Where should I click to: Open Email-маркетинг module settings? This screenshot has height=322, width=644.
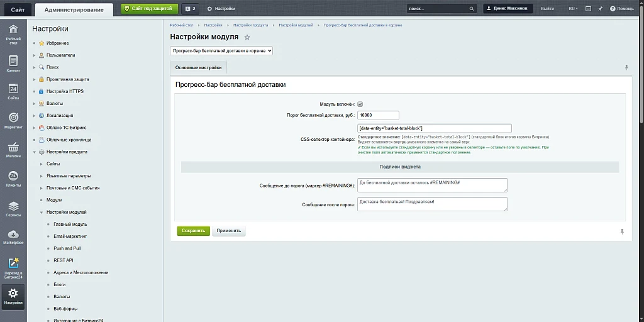[70, 236]
